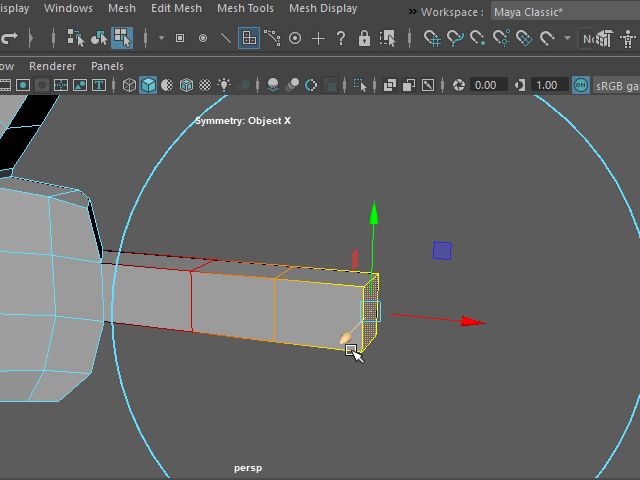640x480 pixels.
Task: Click the Snap to curves magnet icon
Action: [455, 38]
